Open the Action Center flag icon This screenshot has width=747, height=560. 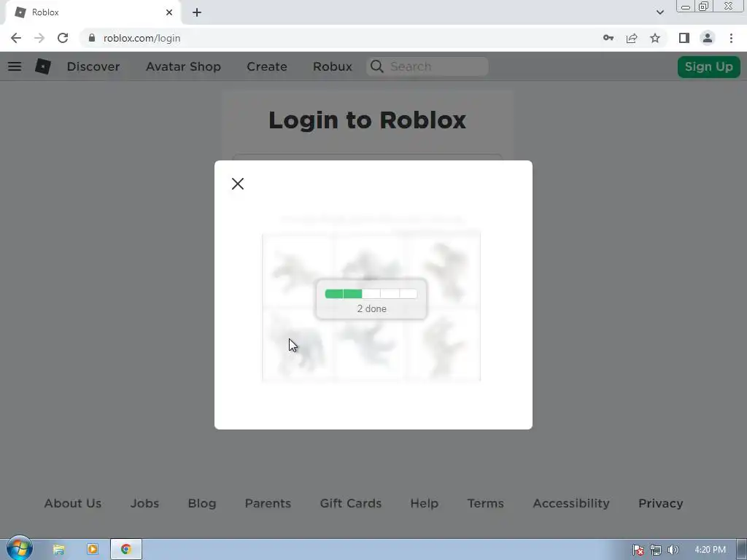click(638, 550)
